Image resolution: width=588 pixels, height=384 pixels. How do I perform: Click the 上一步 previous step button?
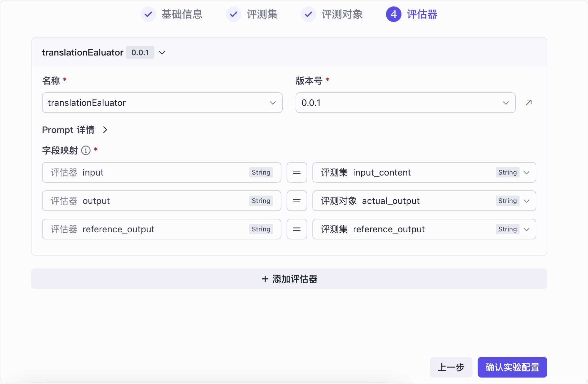pos(451,367)
